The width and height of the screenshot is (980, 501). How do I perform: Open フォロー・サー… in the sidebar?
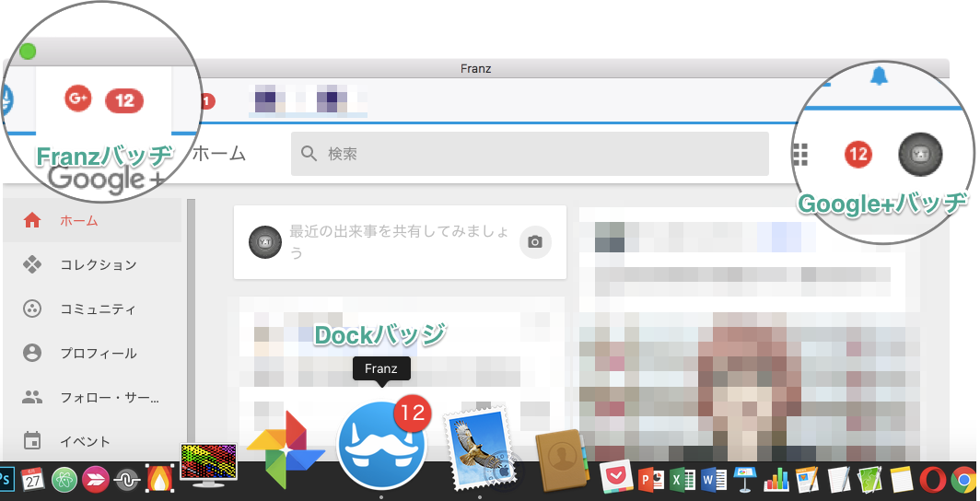tap(92, 397)
